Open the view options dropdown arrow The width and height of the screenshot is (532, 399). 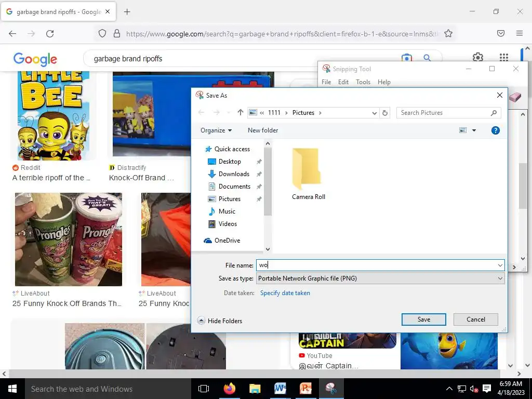(474, 130)
